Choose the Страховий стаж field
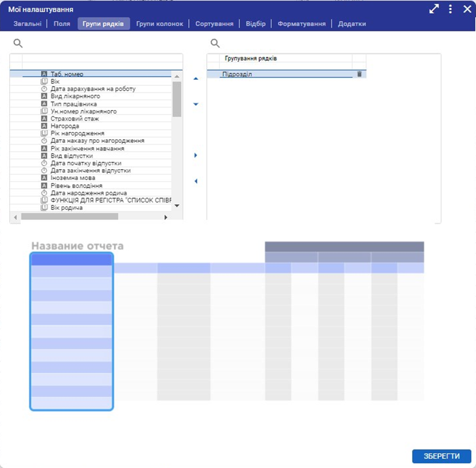The height and width of the screenshot is (468, 476). pos(75,119)
